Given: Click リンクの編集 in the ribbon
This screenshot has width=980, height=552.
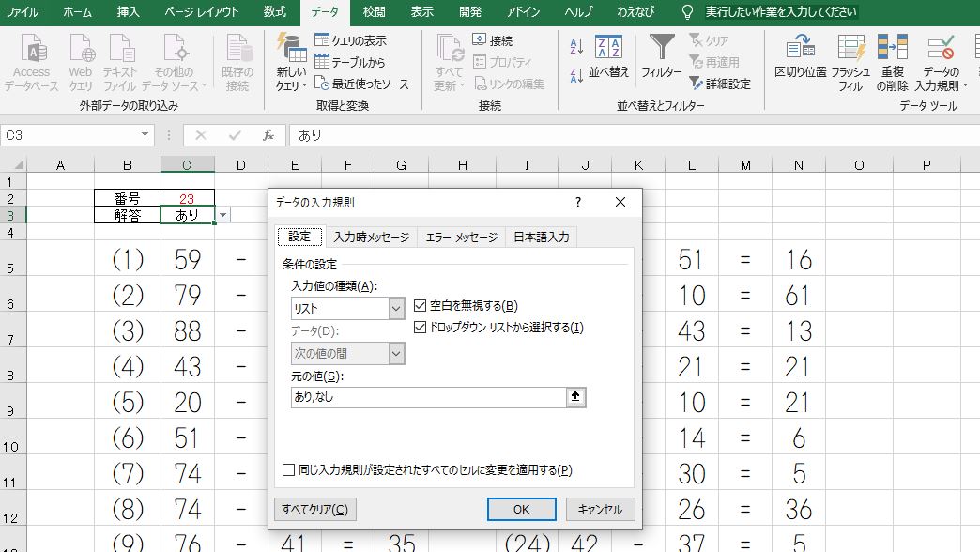Looking at the screenshot, I should [509, 84].
